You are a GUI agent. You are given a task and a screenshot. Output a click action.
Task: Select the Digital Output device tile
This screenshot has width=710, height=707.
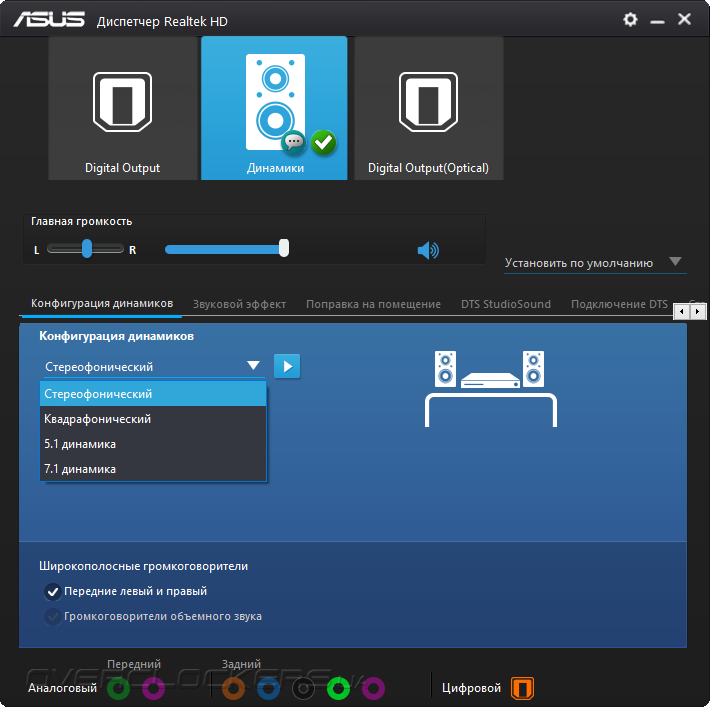click(x=122, y=108)
